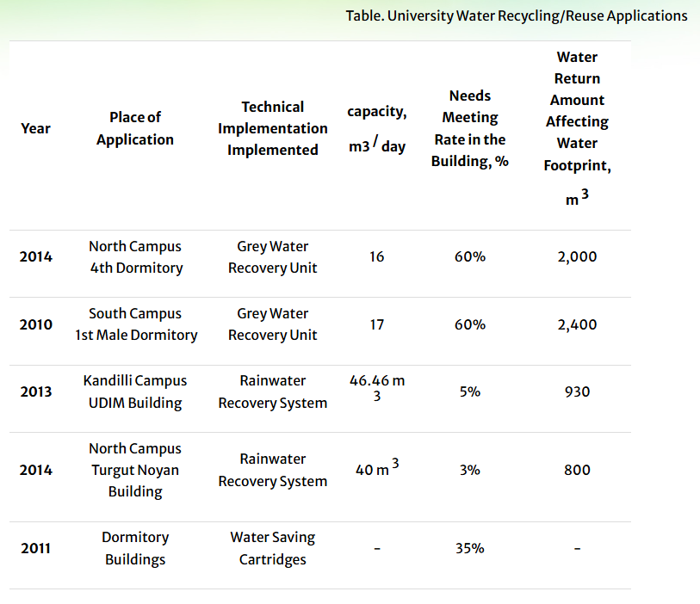Select the 'Place of Application' column header
This screenshot has height=604, width=700.
135,128
